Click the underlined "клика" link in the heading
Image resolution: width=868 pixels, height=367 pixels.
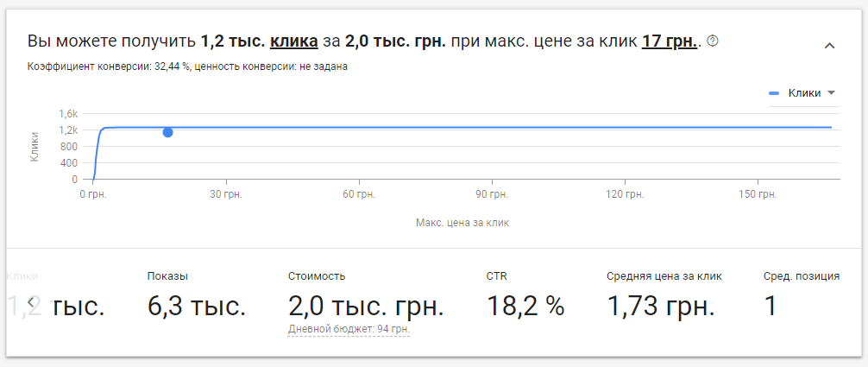[294, 41]
